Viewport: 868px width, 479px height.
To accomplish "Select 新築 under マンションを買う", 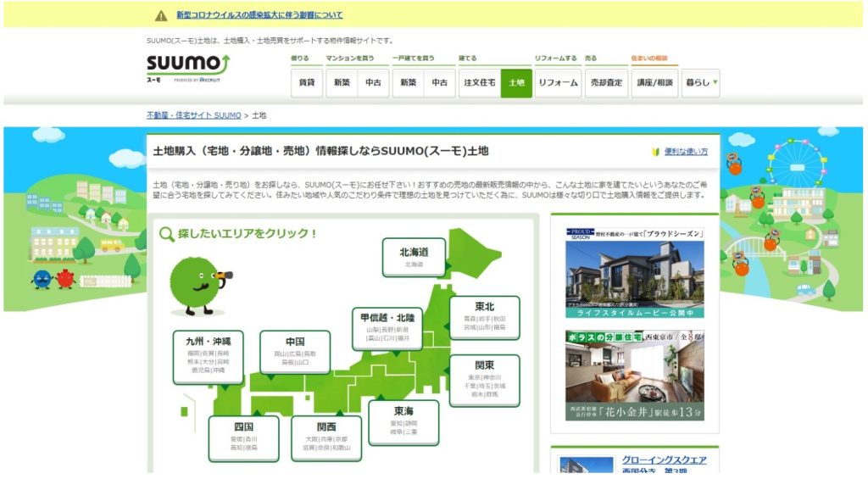I will [x=342, y=82].
